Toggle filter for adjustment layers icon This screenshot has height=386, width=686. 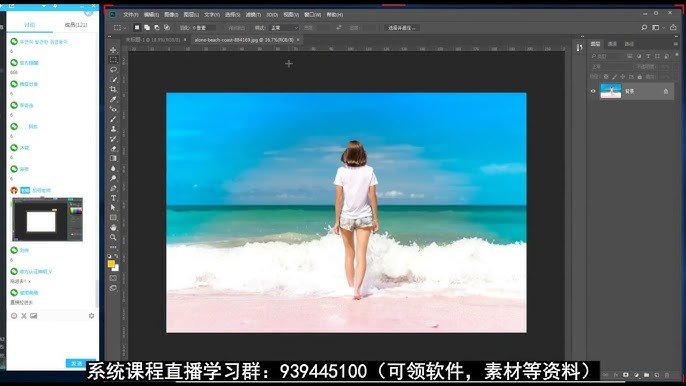tap(639, 56)
